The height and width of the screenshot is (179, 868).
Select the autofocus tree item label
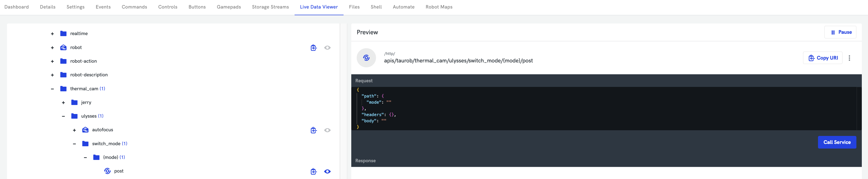coord(102,130)
